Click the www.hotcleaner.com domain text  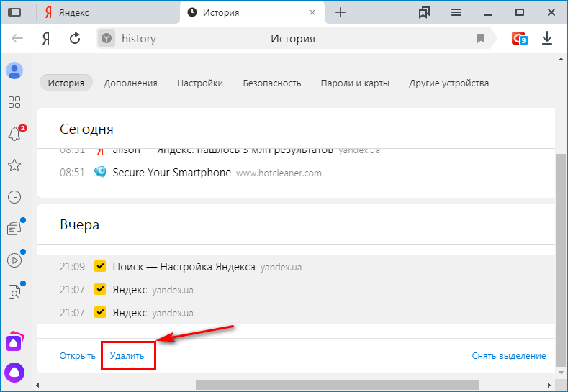click(x=279, y=173)
